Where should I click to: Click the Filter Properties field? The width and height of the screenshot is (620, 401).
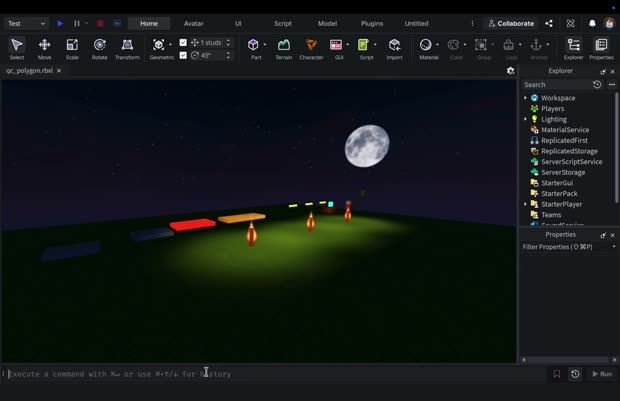pyautogui.click(x=565, y=246)
